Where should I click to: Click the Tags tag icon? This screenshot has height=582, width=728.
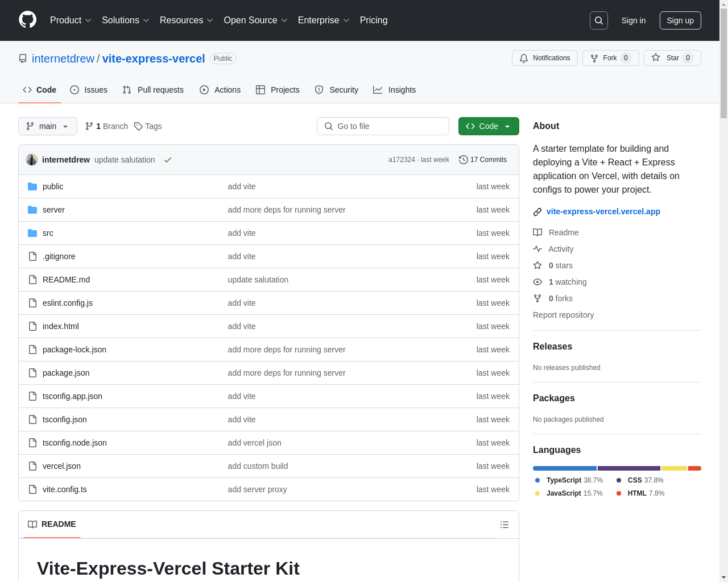tap(138, 126)
